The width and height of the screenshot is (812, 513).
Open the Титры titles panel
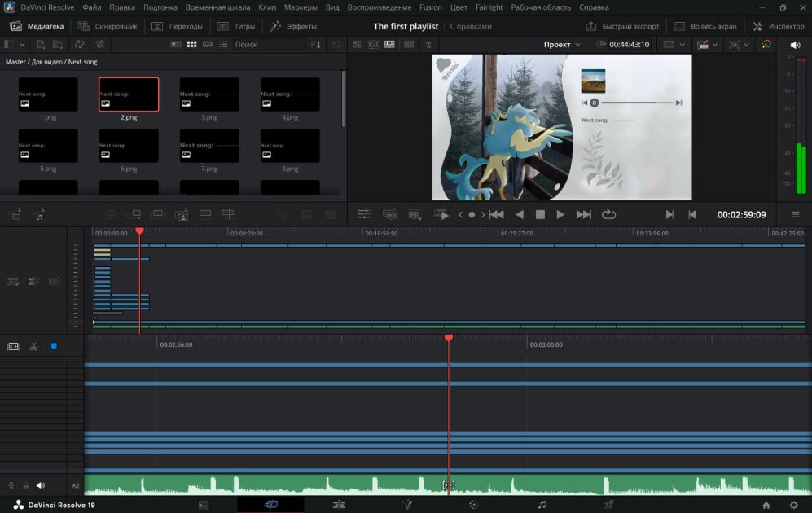[236, 26]
